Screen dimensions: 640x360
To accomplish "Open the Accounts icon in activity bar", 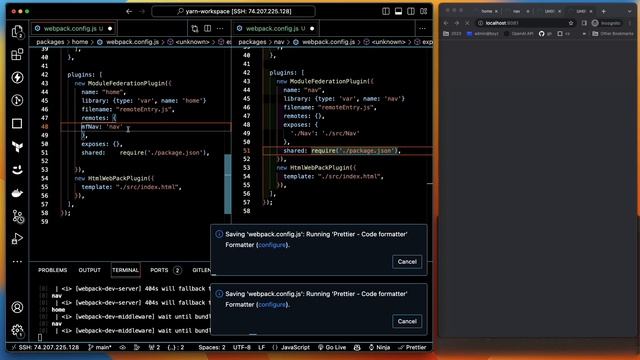I will 17,307.
